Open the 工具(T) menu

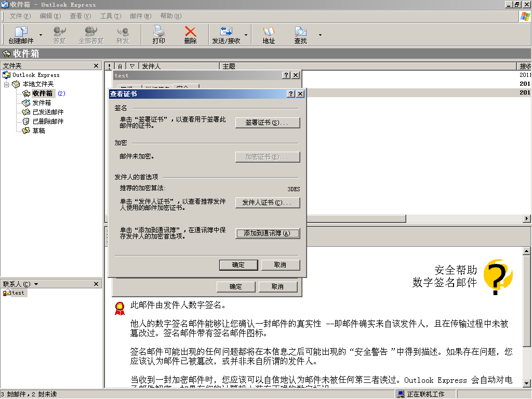tap(110, 16)
